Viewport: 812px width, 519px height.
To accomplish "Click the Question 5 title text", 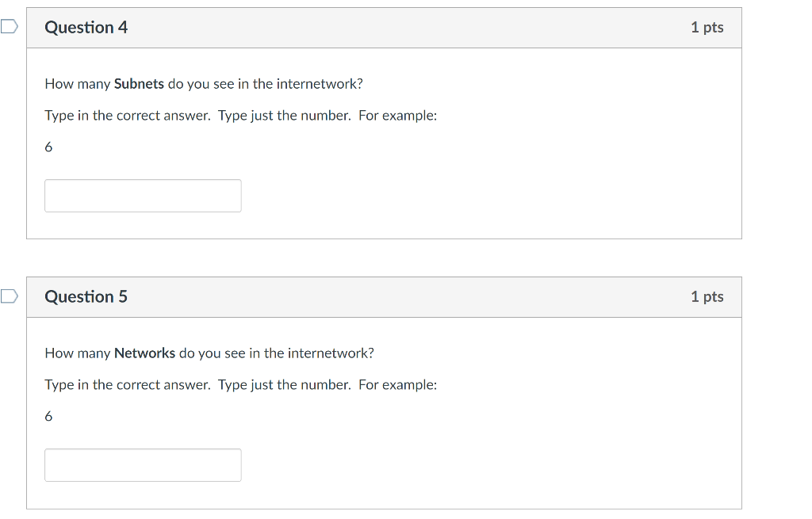I will pyautogui.click(x=86, y=296).
